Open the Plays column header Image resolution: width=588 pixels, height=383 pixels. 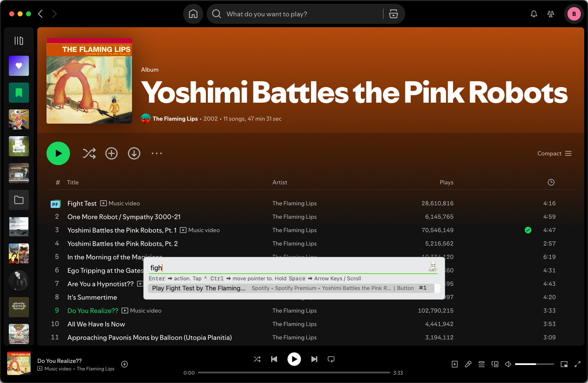(x=446, y=182)
